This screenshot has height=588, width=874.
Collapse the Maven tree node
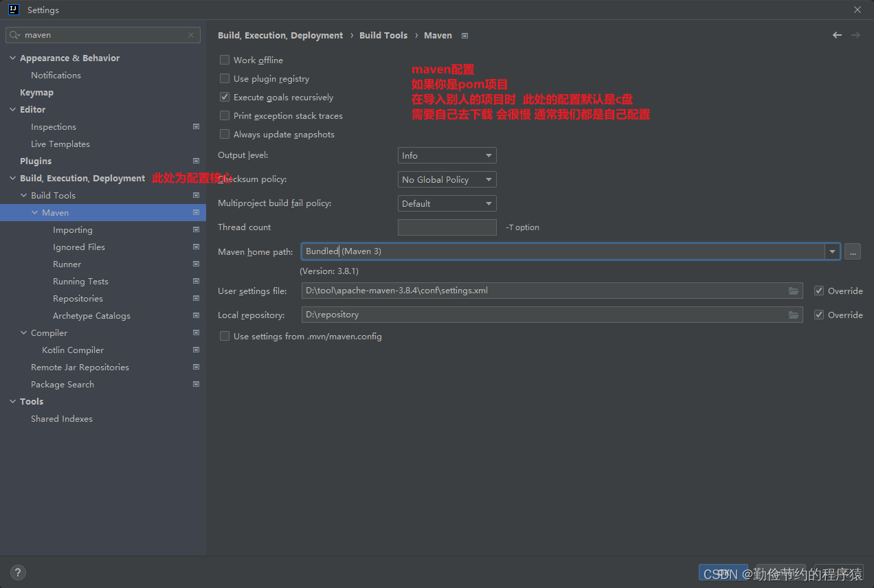35,212
